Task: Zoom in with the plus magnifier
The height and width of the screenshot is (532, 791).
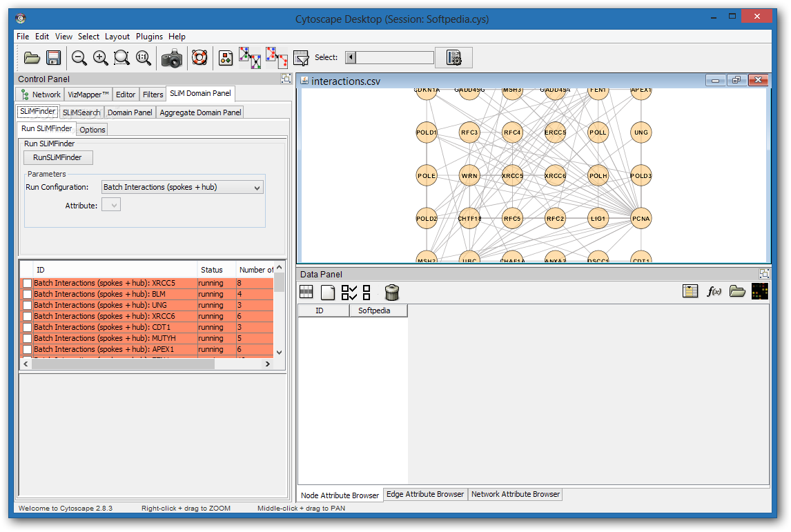Action: click(100, 58)
